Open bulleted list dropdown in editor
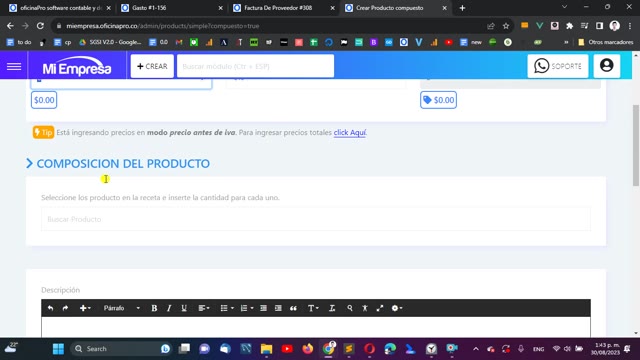Viewport: 640px width, 360px height. [227, 308]
